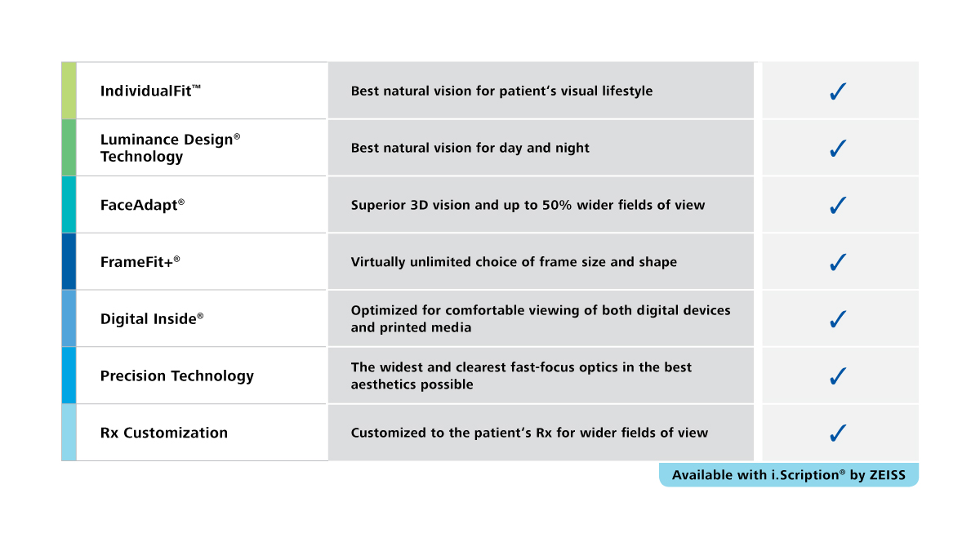Click the Luminance Design Technology label
This screenshot has height=551, width=980.
170,148
